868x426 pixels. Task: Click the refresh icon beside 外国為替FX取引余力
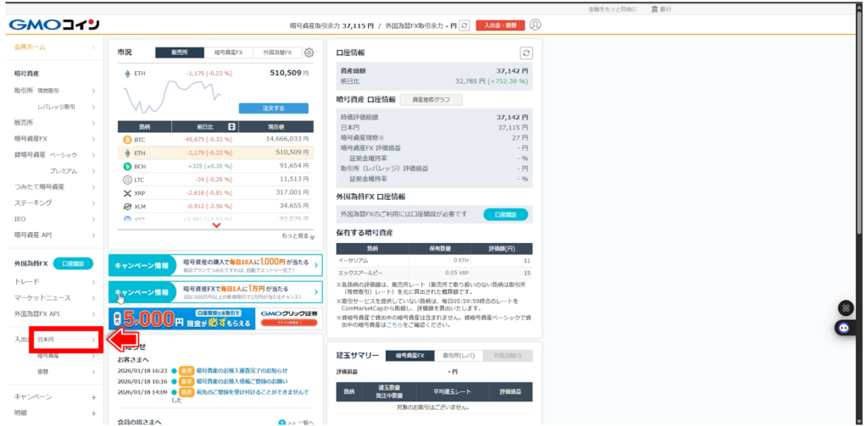point(465,26)
